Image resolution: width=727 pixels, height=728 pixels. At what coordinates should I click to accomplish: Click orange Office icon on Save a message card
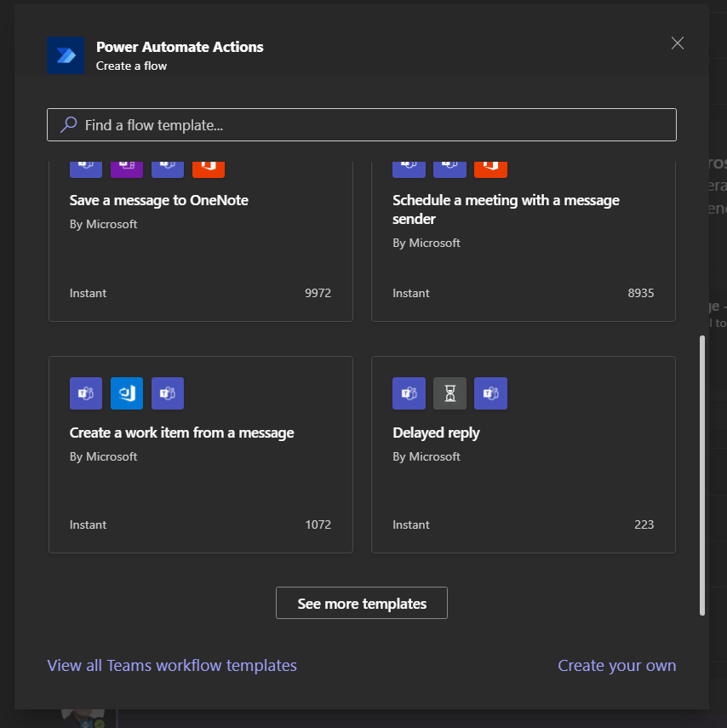tap(209, 166)
